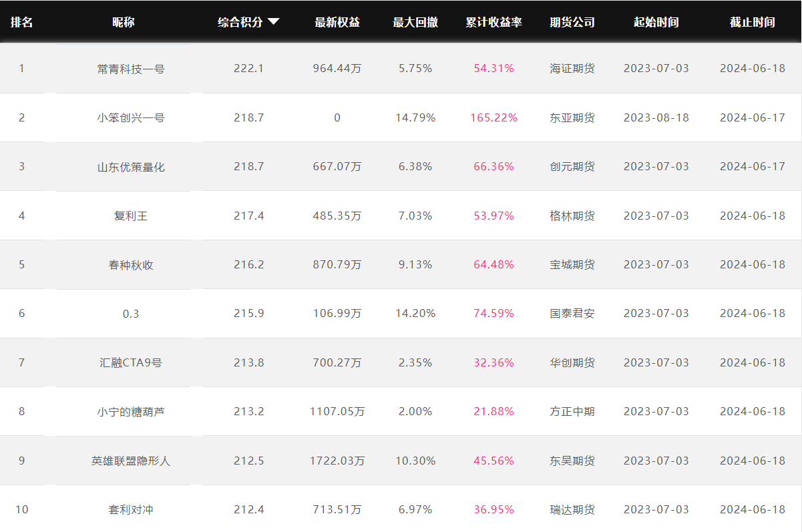
Task: Click the drawdown value 14.20%
Action: click(415, 314)
